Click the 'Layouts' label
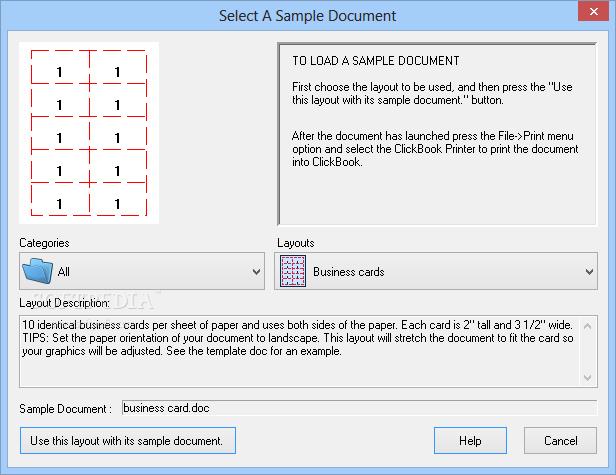This screenshot has height=475, width=616. pyautogui.click(x=295, y=243)
